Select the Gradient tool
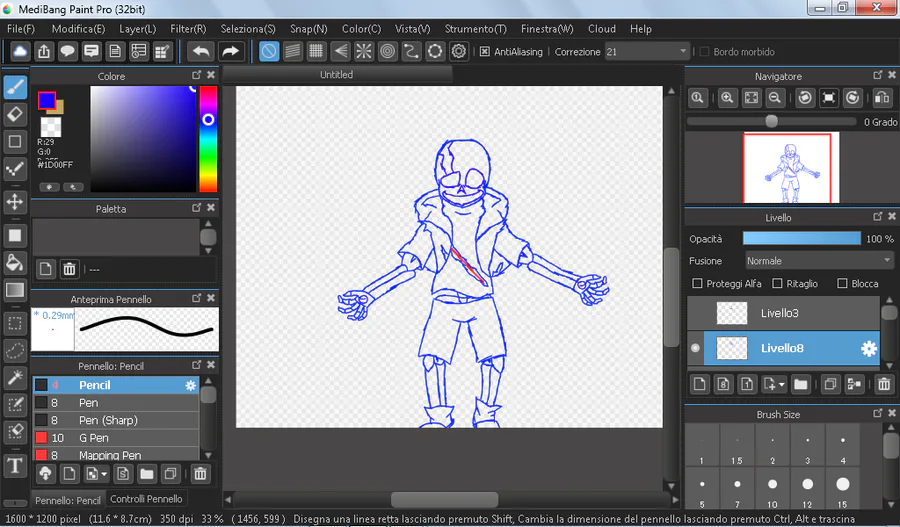Viewport: 900px width, 527px height. pyautogui.click(x=15, y=290)
